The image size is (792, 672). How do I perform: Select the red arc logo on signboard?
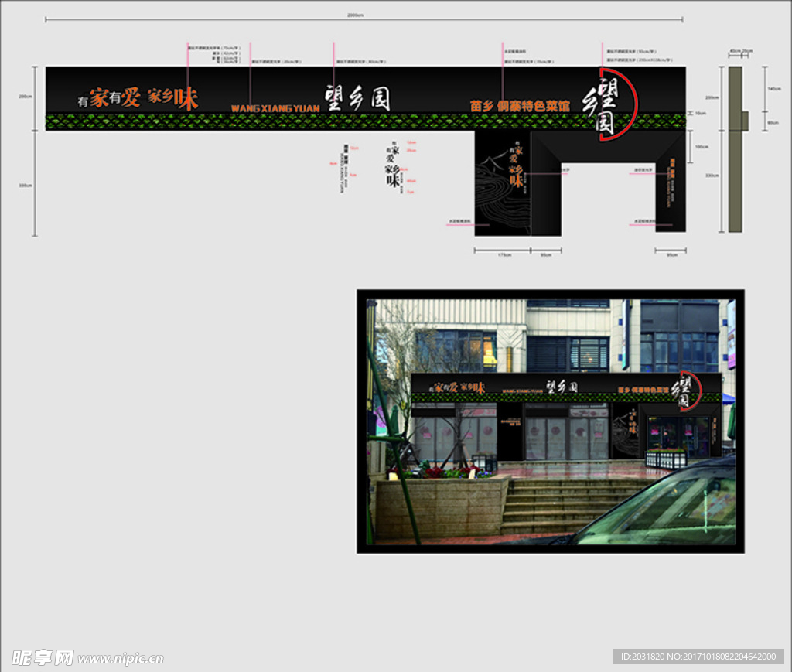pyautogui.click(x=620, y=104)
